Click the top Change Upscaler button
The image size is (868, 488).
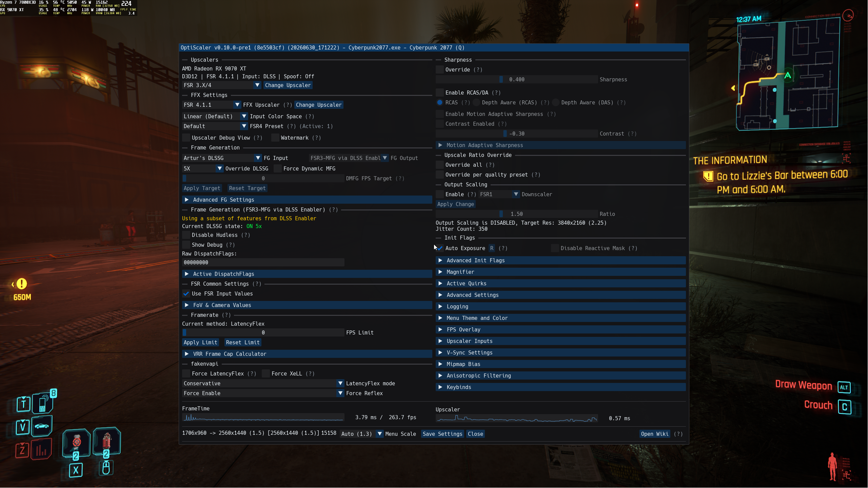[x=288, y=85]
